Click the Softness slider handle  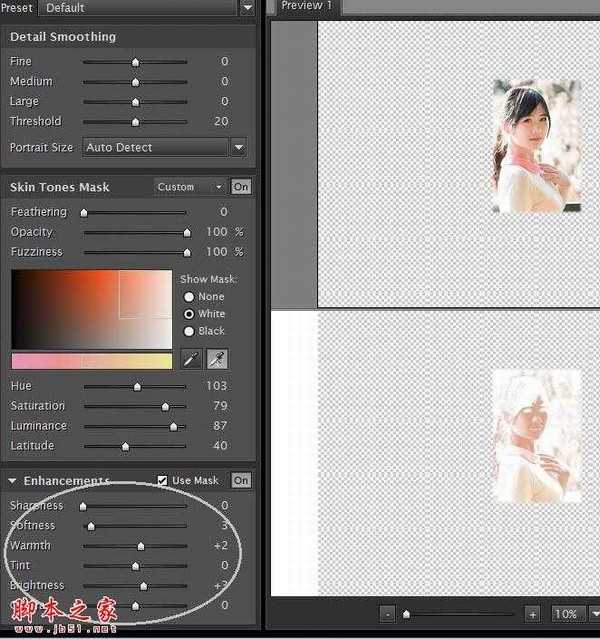pos(91,526)
